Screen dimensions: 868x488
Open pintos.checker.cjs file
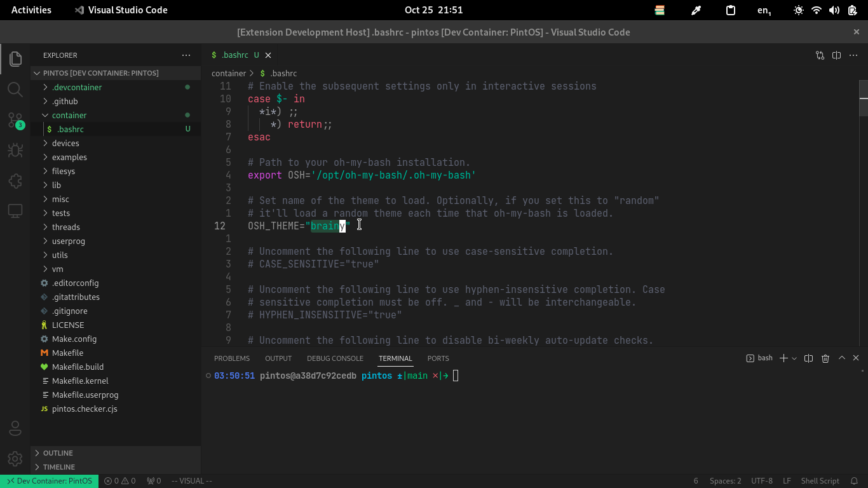pyautogui.click(x=116, y=409)
